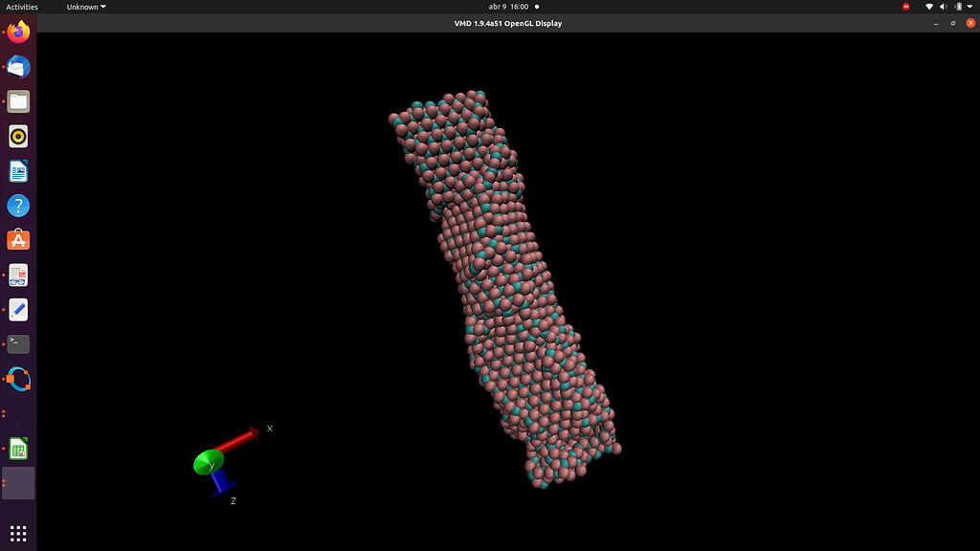Show the Applications grid
Image resolution: width=980 pixels, height=551 pixels.
[x=18, y=532]
